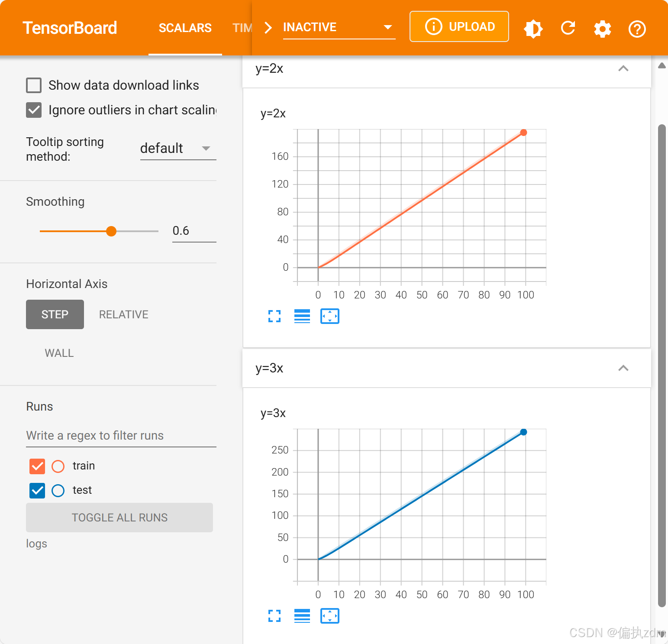The width and height of the screenshot is (668, 644).
Task: Uncheck Ignore outliers in chart scaling
Action: [34, 110]
